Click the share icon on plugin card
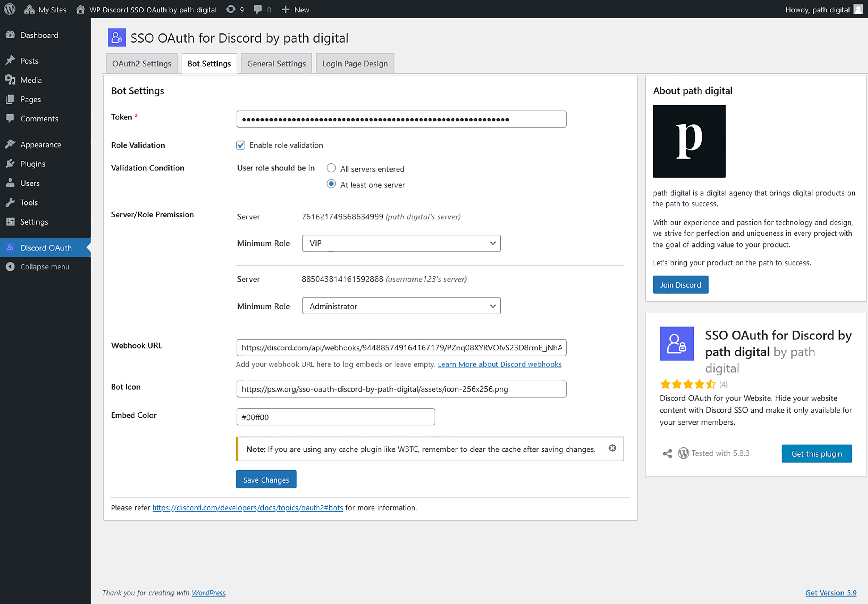The image size is (868, 604). click(x=668, y=453)
